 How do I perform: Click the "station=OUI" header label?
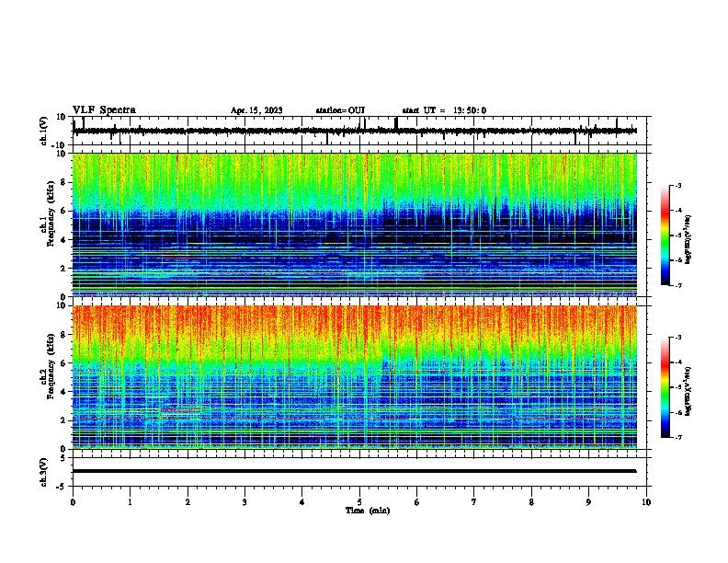[340, 110]
